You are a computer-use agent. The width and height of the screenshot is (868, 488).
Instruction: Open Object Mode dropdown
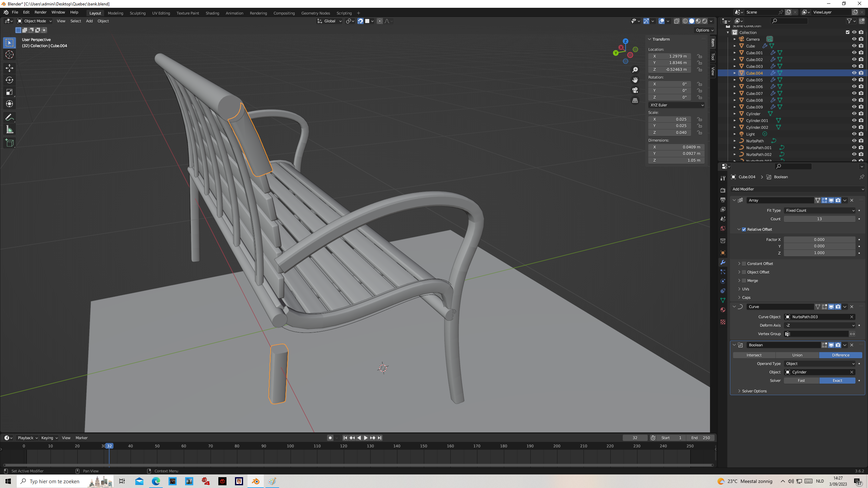(x=34, y=21)
